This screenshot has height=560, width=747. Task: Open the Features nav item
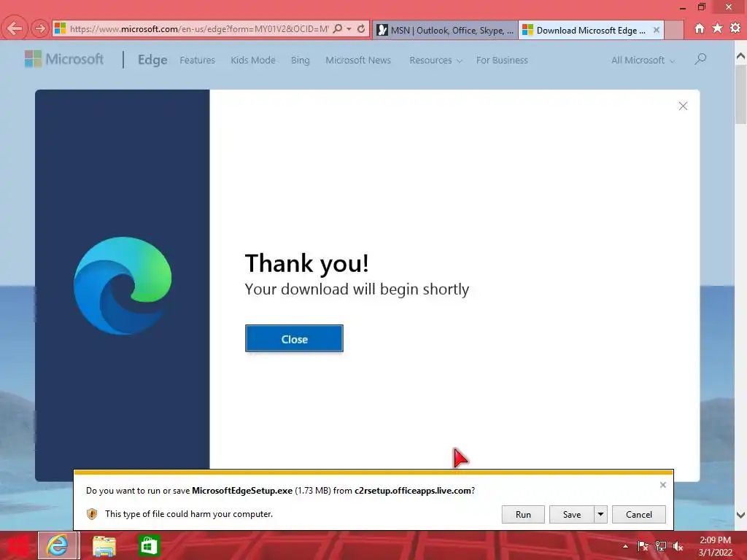197,60
